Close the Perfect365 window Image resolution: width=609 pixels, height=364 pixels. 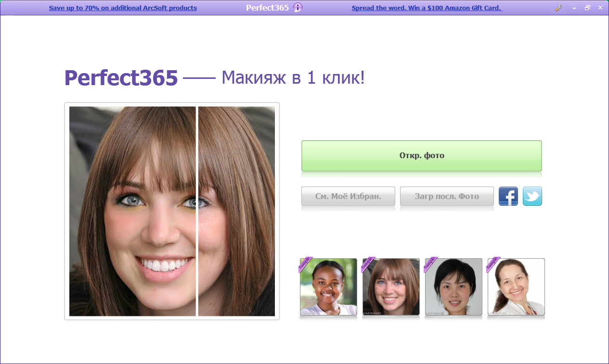click(x=600, y=8)
